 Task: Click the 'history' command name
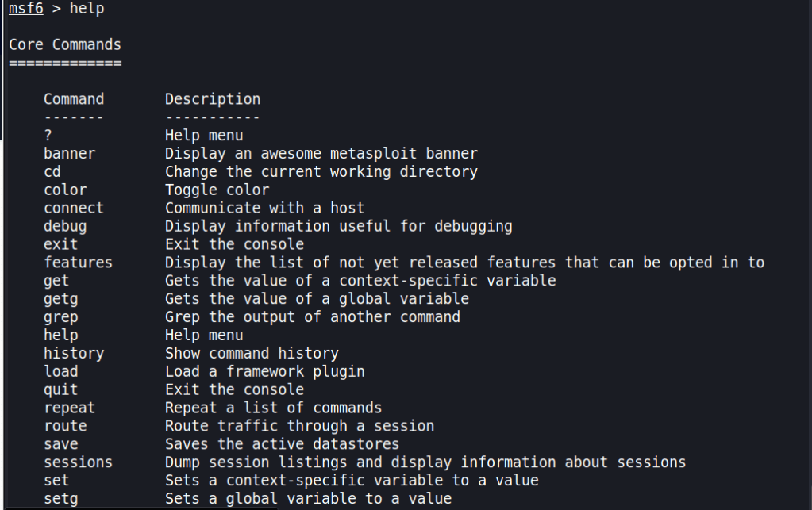click(74, 353)
